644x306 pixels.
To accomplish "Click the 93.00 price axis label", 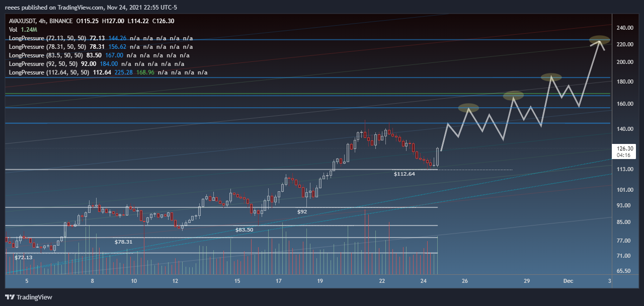I will [623, 205].
